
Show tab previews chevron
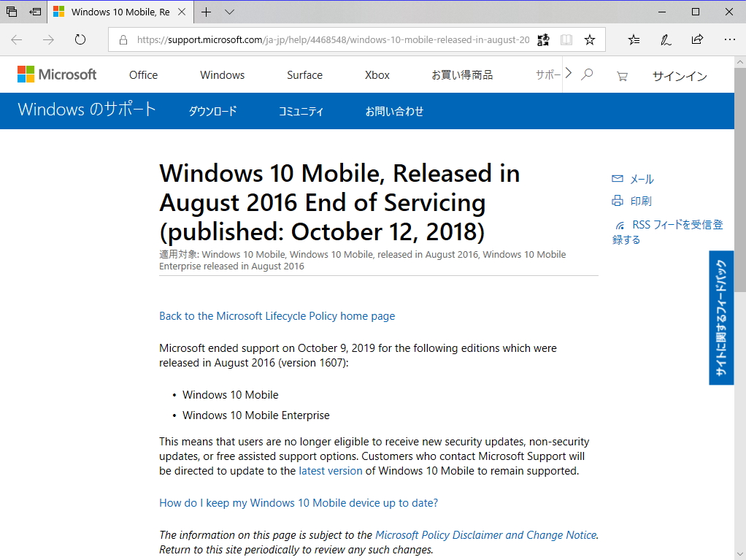[229, 12]
